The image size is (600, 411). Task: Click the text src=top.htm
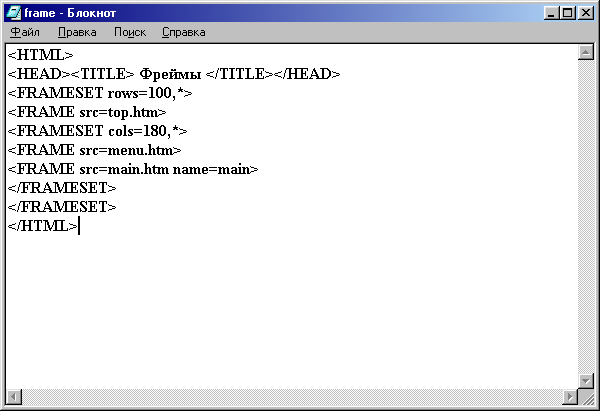pos(119,112)
